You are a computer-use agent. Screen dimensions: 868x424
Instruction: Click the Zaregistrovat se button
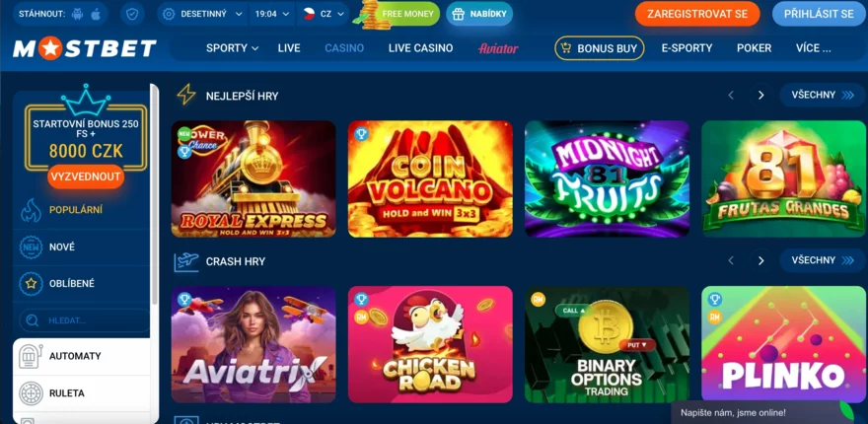tap(697, 14)
